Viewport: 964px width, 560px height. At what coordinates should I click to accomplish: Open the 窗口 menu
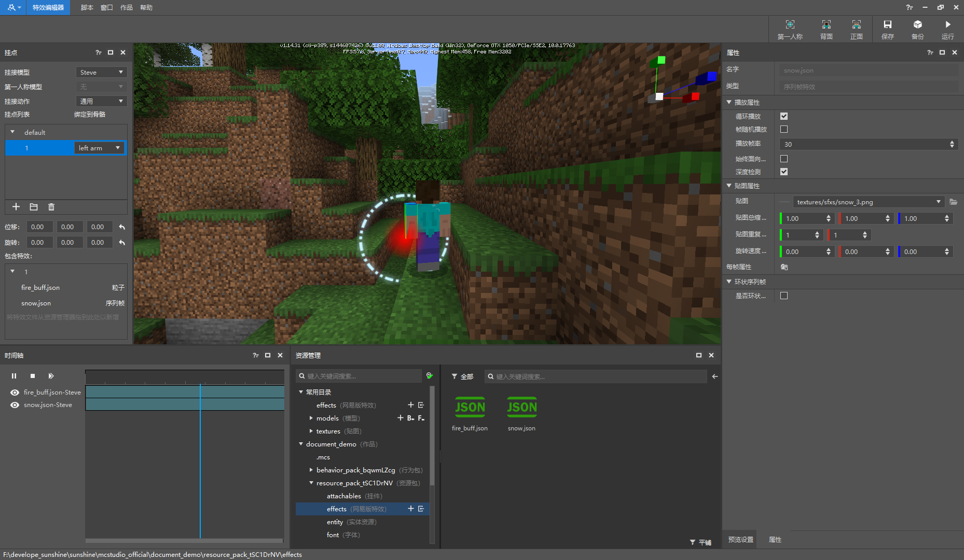coord(106,7)
